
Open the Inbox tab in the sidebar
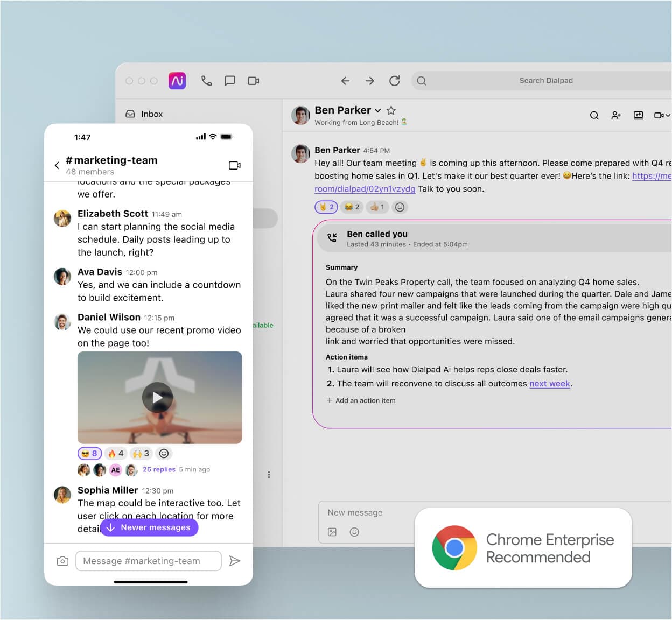point(145,114)
